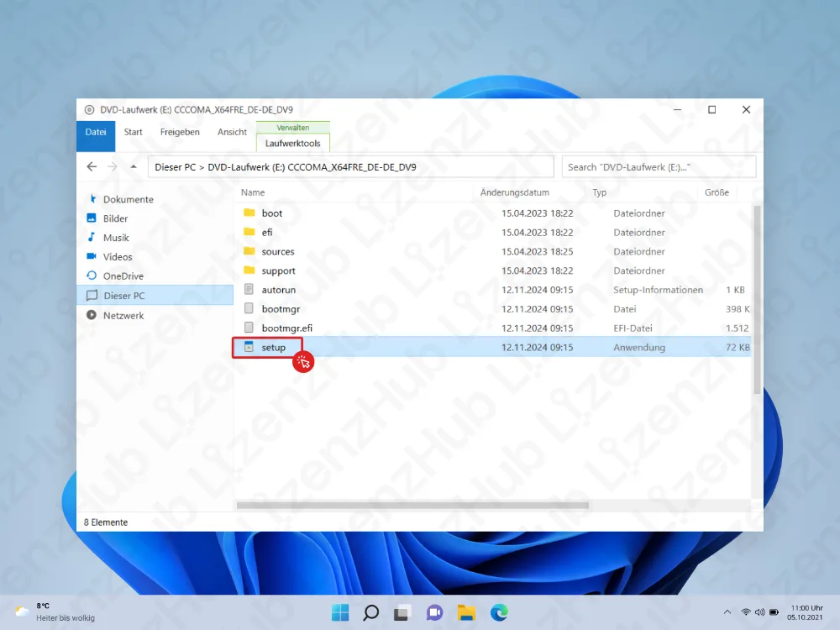Click the Bilder sidebar icon
Viewport: 840px width, 630px height.
point(92,218)
